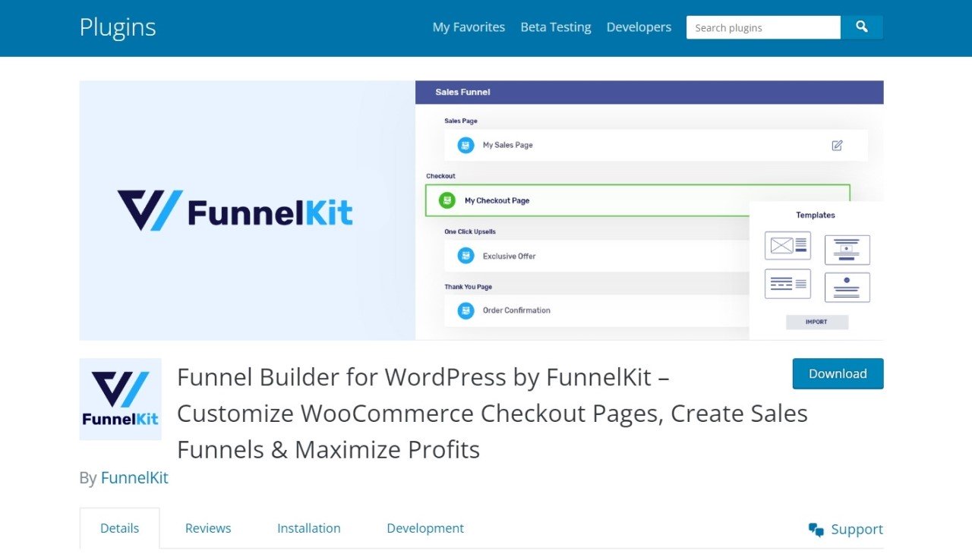The width and height of the screenshot is (972, 560).
Task: Click the IMPORT button under Templates
Action: (x=817, y=322)
